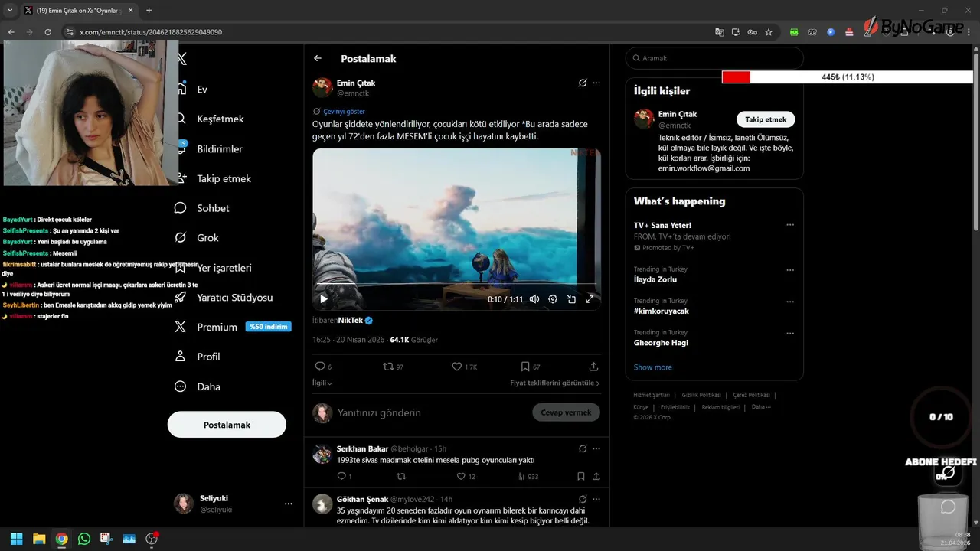Open more options on Gökhan Şenak's reply

tap(596, 499)
